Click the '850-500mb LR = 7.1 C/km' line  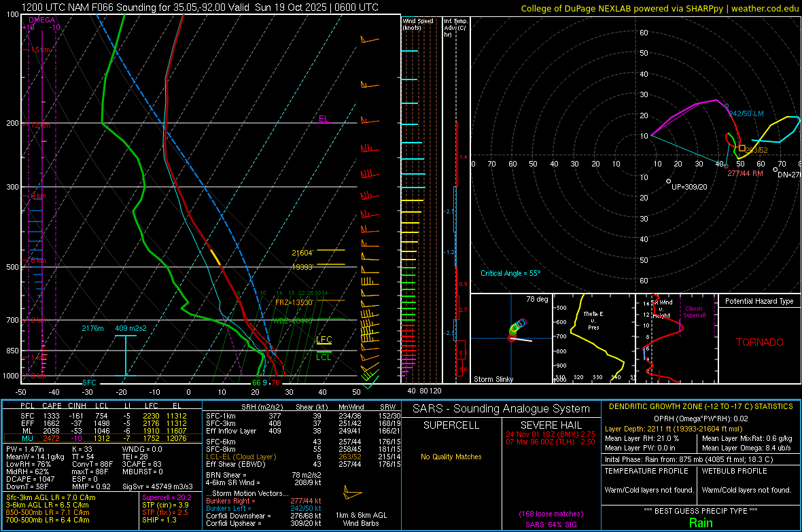tap(48, 512)
